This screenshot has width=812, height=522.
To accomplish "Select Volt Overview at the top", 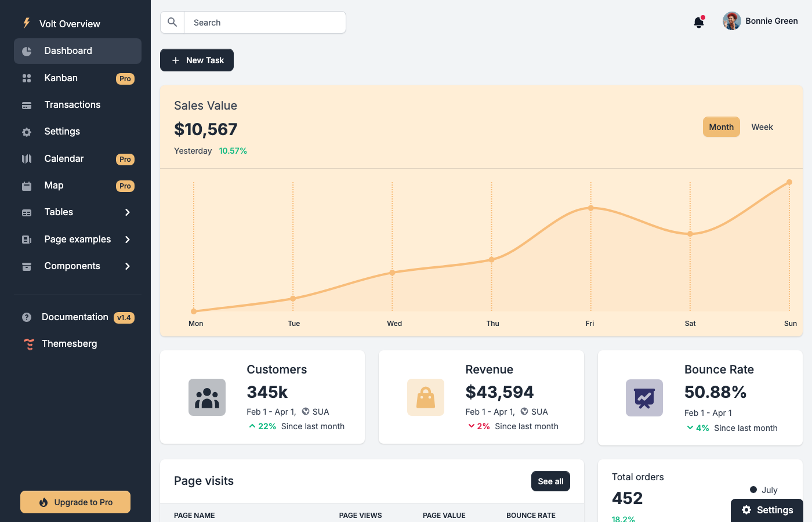I will coord(62,23).
